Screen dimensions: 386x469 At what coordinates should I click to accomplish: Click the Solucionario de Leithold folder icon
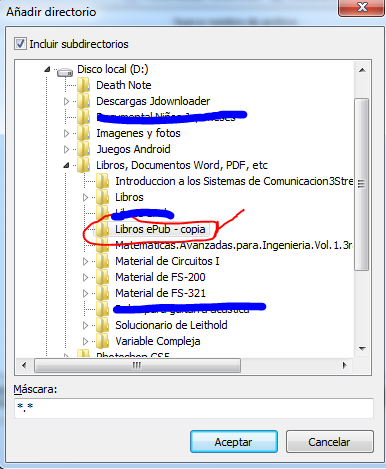[x=102, y=325]
